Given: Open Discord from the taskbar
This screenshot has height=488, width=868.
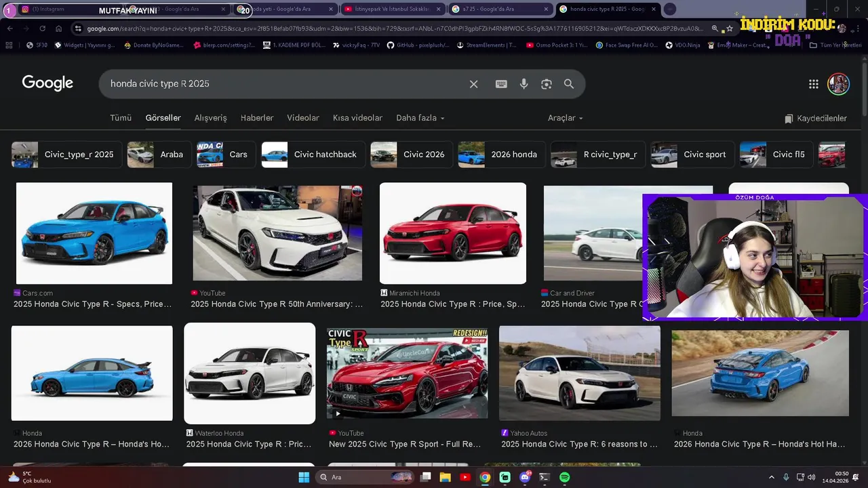Looking at the screenshot, I should pos(525,477).
